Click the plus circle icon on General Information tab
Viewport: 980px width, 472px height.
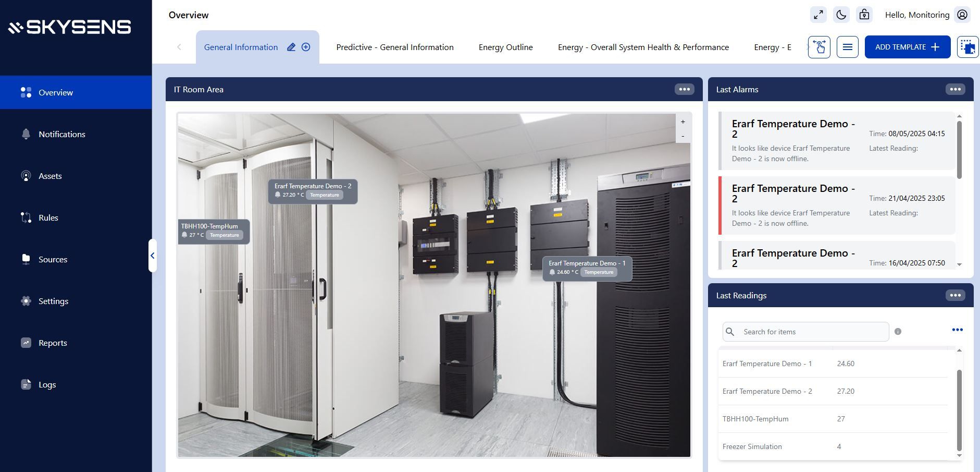coord(306,47)
